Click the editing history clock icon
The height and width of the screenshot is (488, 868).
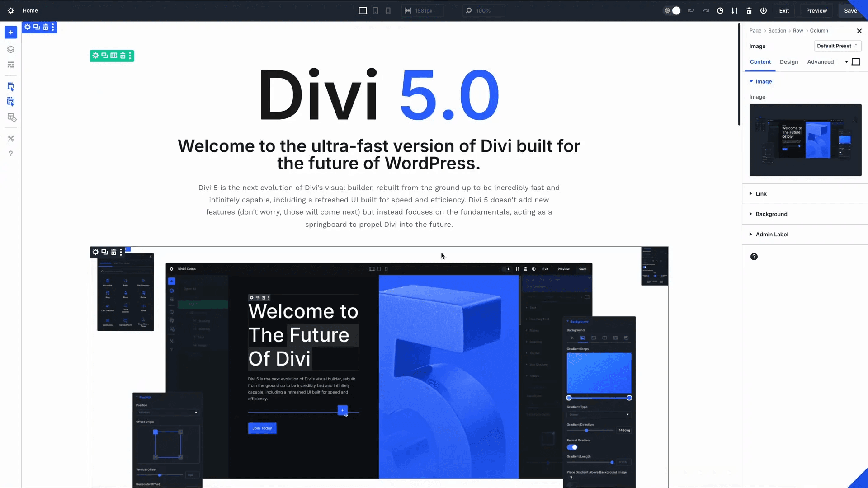click(720, 10)
